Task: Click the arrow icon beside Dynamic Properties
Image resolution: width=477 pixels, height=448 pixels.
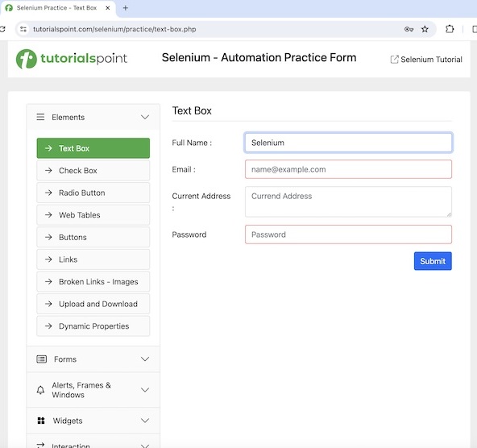Action: point(48,326)
